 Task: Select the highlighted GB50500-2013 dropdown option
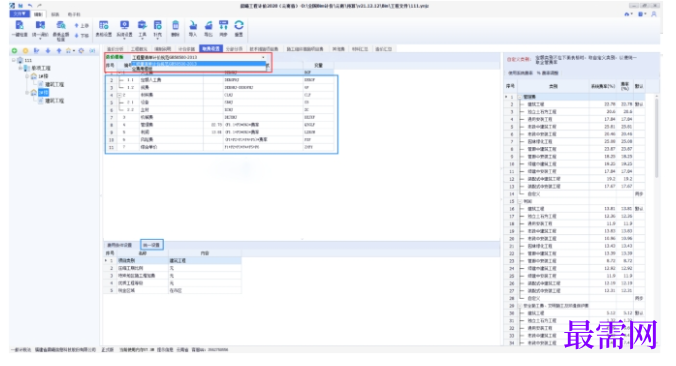198,64
